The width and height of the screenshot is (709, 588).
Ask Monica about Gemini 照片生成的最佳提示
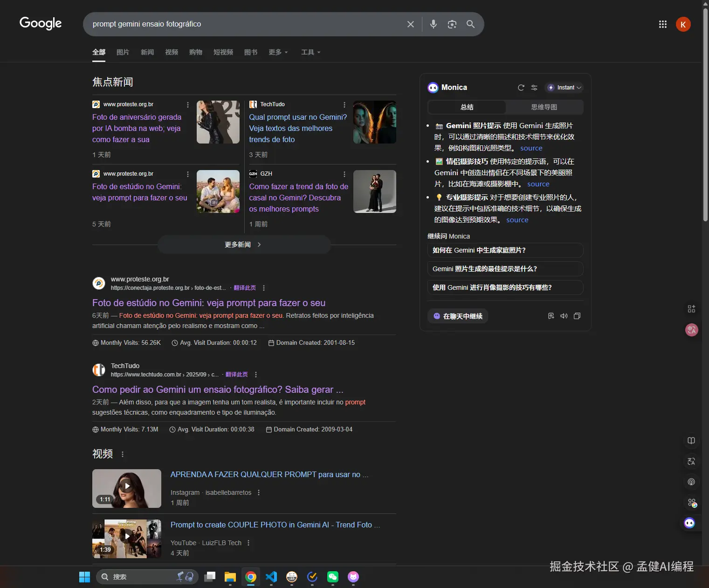tap(505, 269)
